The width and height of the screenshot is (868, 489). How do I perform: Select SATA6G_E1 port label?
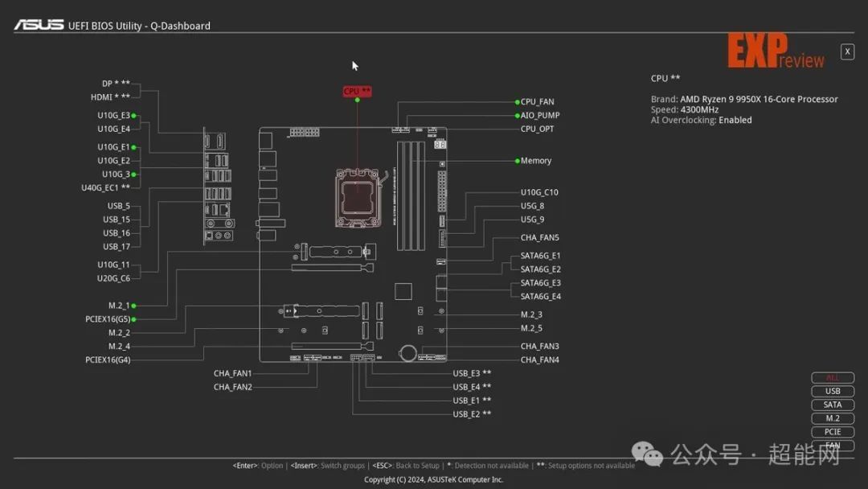540,256
